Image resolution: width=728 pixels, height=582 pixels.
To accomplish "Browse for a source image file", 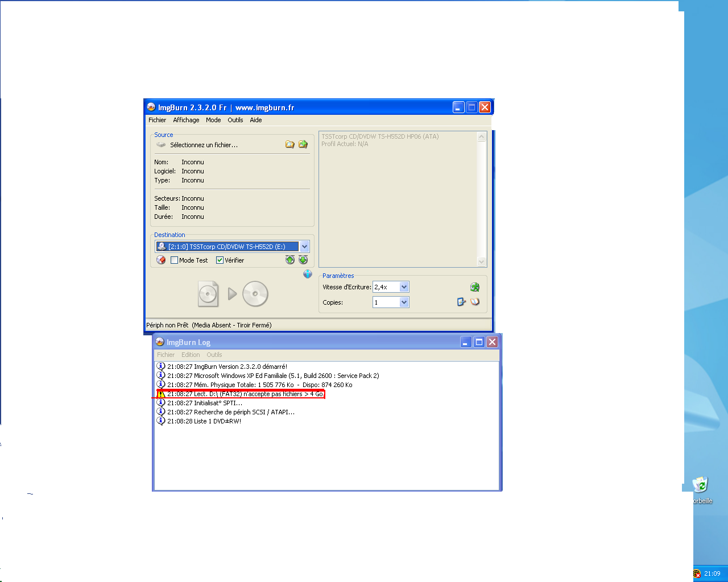I will coord(290,144).
